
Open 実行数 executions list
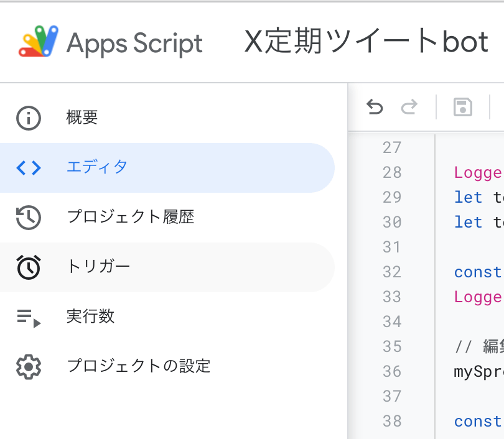coord(167,317)
